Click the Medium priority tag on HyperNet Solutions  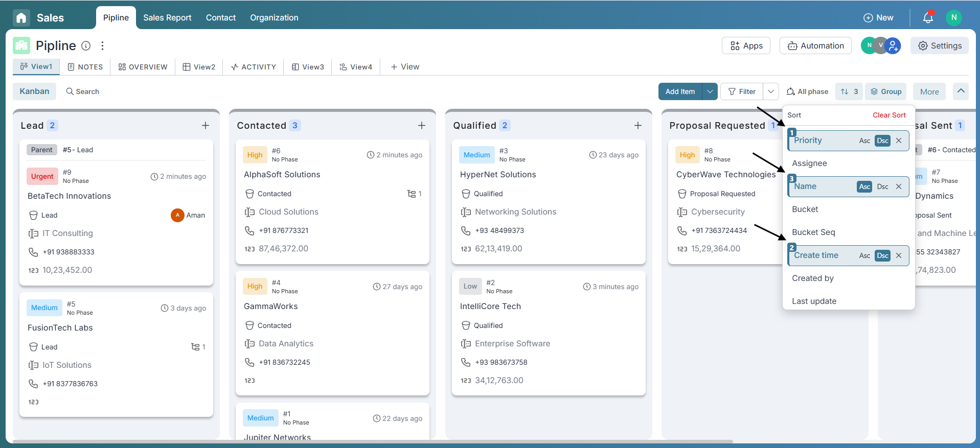click(476, 155)
